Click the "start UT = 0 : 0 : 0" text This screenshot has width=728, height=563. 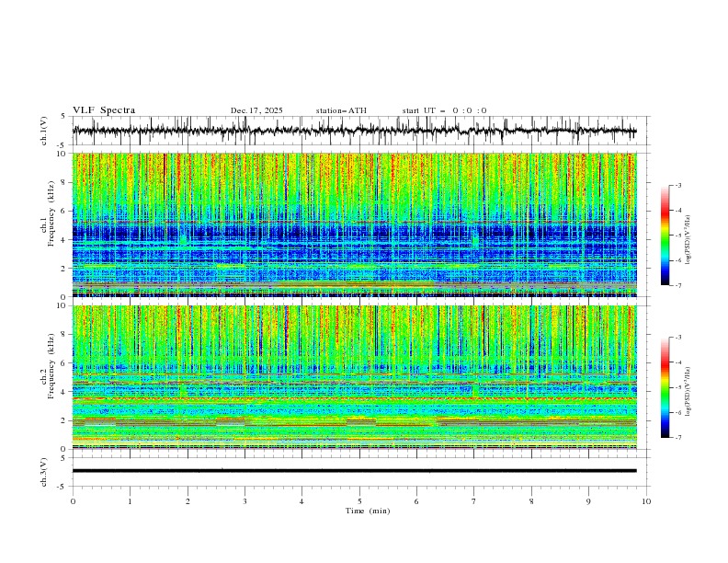pos(444,110)
